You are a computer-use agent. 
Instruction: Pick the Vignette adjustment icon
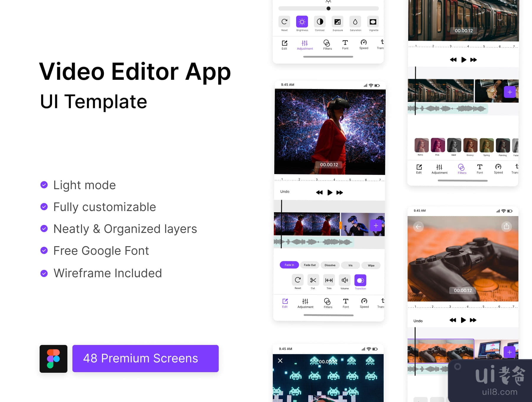[373, 22]
